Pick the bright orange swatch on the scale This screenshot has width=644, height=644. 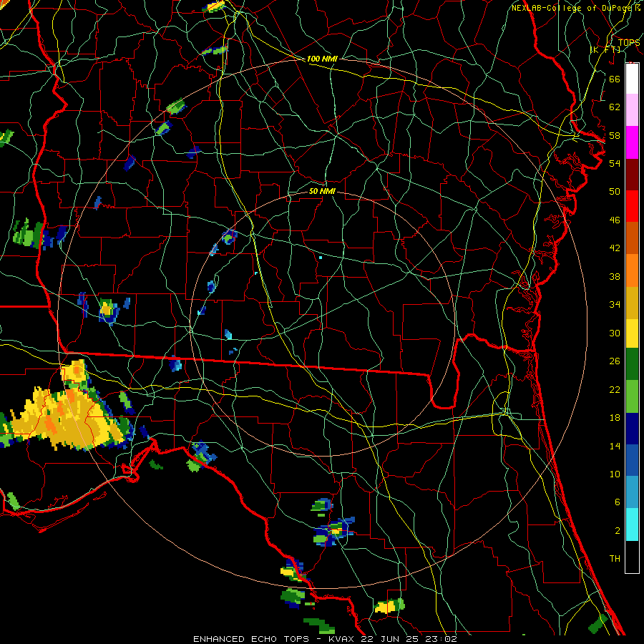632,270
